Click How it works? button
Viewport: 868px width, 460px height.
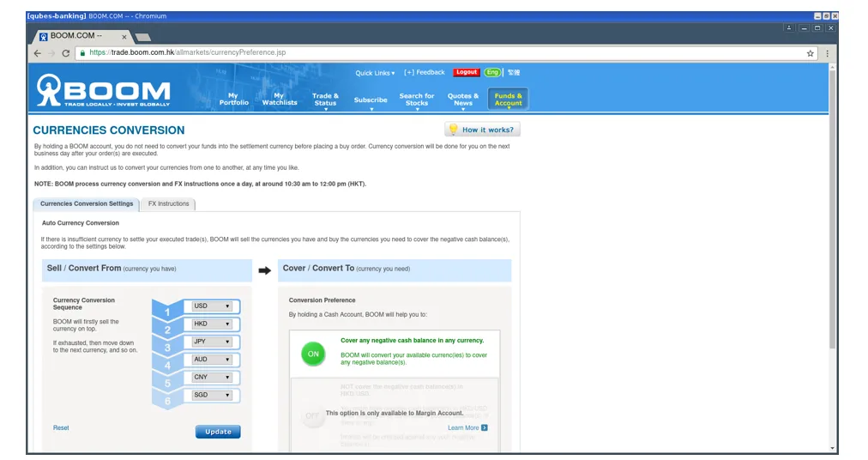pos(482,130)
